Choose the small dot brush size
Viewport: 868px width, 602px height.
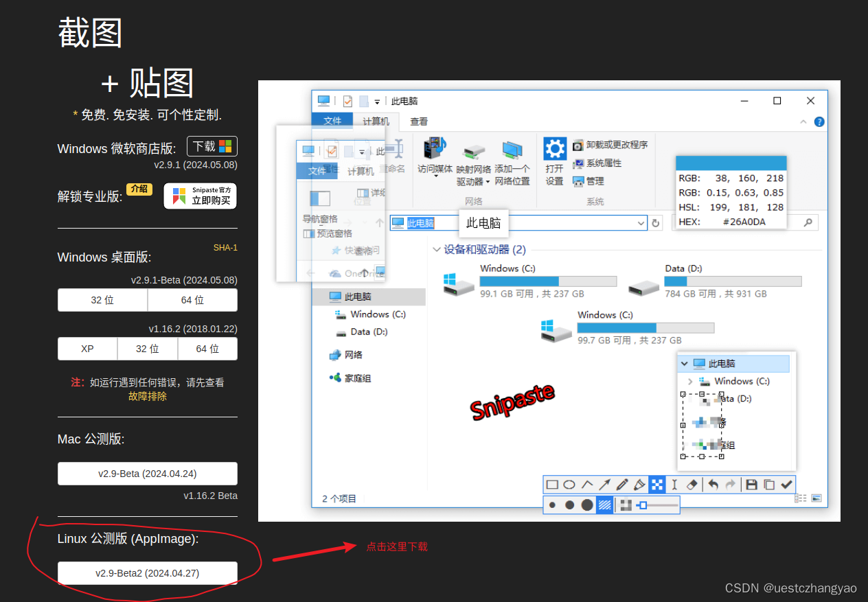(552, 505)
